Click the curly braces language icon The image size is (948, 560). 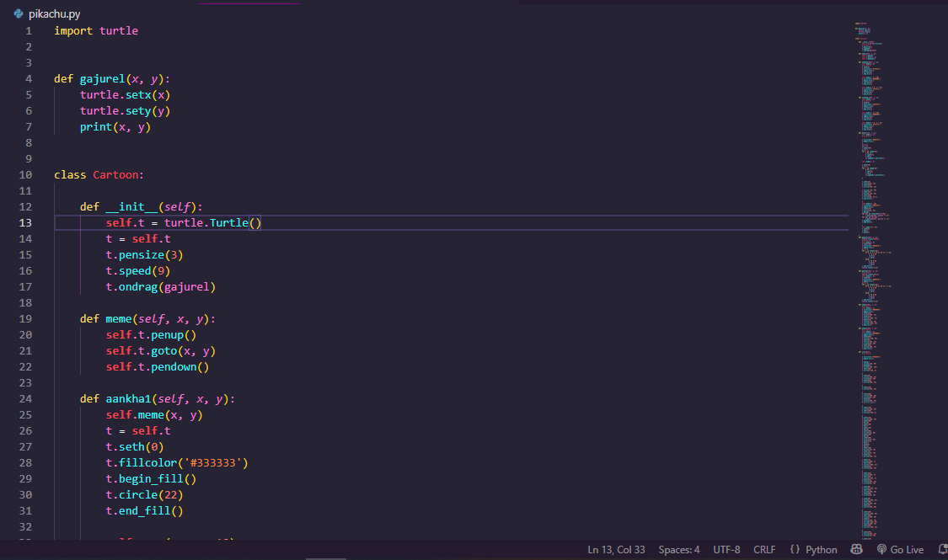point(795,549)
